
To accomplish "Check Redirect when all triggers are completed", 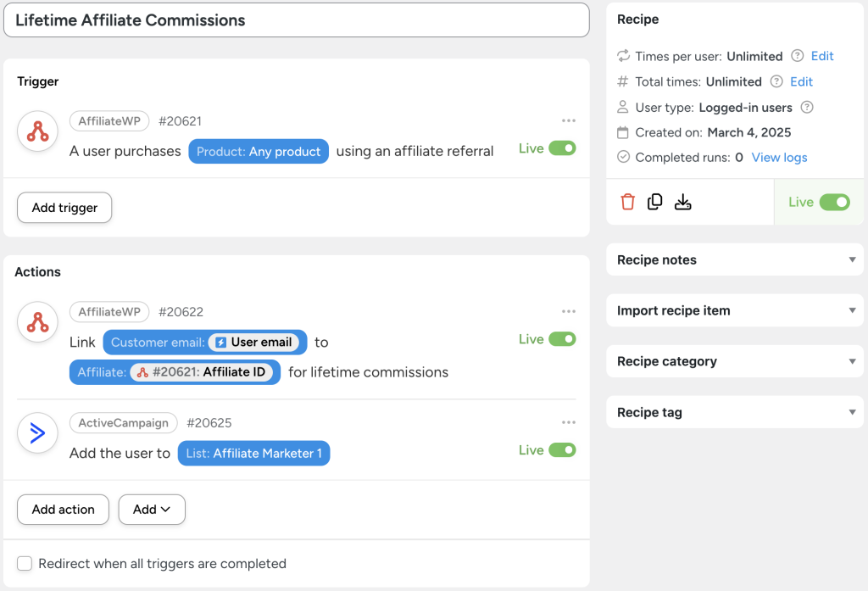I will coord(25,563).
